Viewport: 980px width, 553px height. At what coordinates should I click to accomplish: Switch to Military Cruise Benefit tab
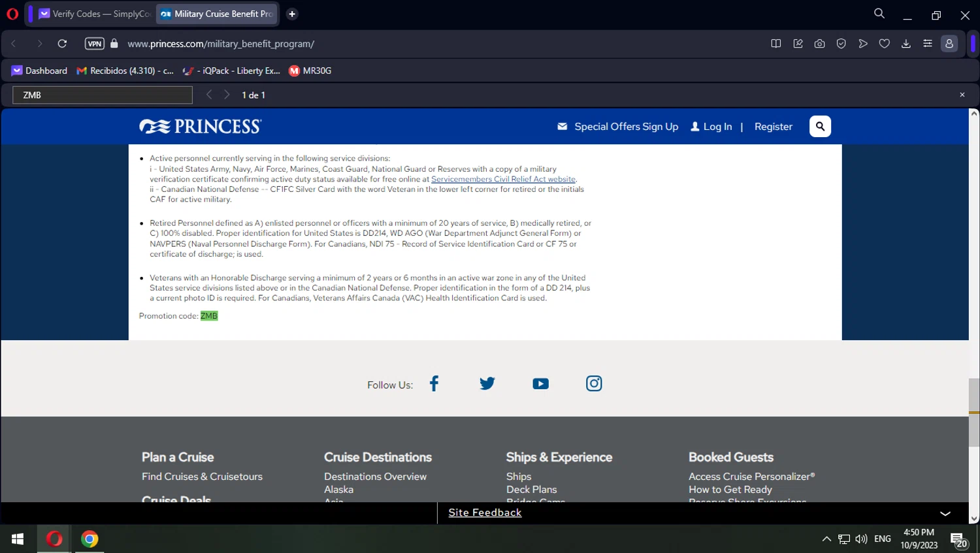pos(218,14)
